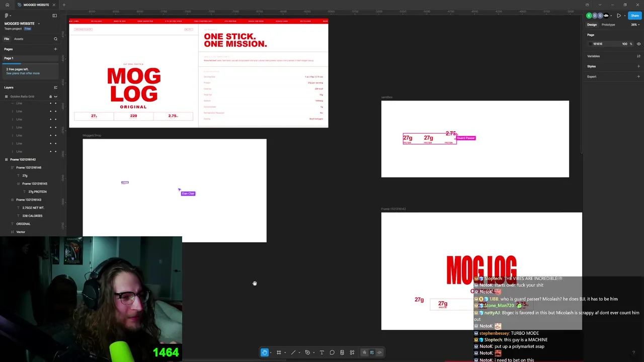Screen dimensions: 644x362
Task: Select the Text tool
Action: pyautogui.click(x=322, y=352)
